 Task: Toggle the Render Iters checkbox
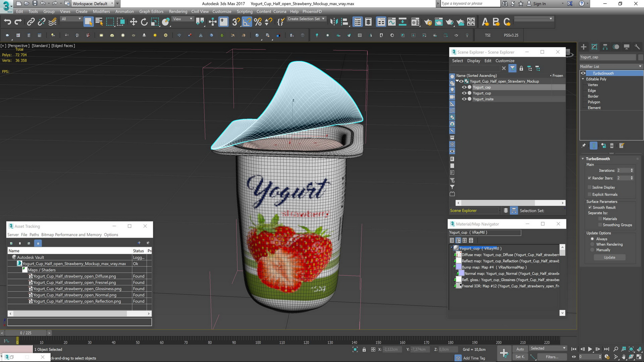coord(589,178)
